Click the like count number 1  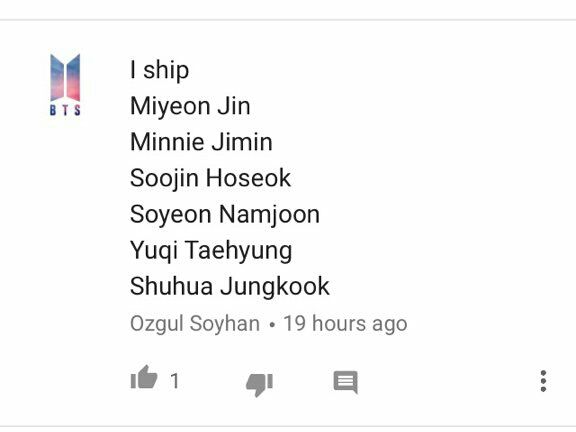tap(175, 381)
